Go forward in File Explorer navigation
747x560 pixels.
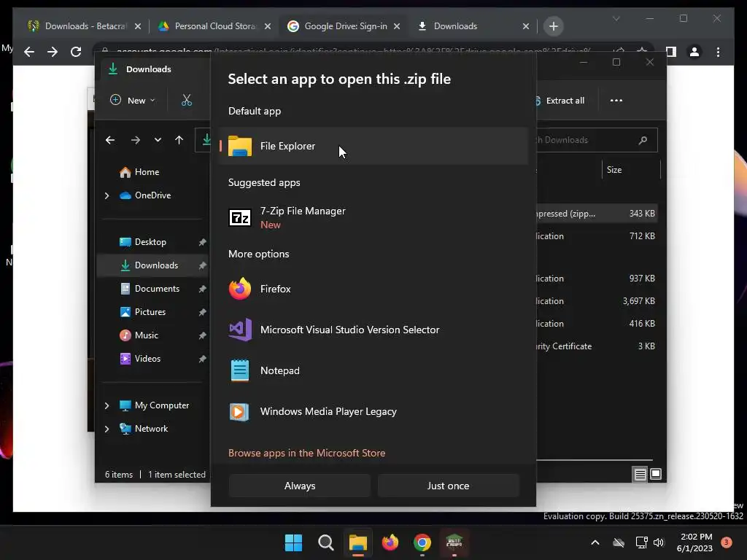point(135,140)
